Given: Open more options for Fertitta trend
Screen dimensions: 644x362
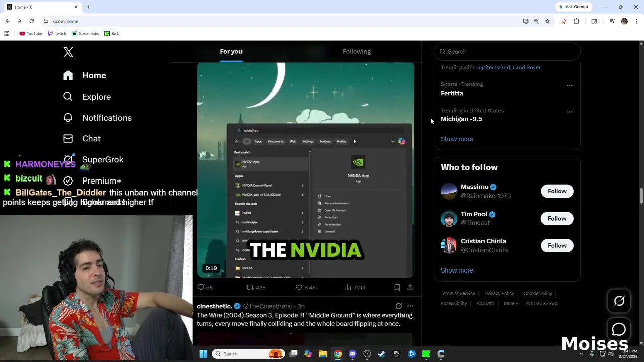Looking at the screenshot, I should (569, 86).
